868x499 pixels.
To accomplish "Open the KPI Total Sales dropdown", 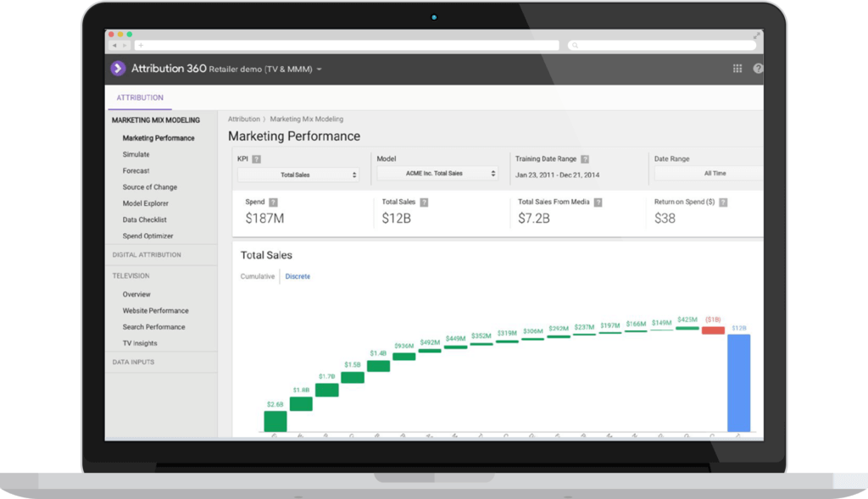I will click(298, 175).
